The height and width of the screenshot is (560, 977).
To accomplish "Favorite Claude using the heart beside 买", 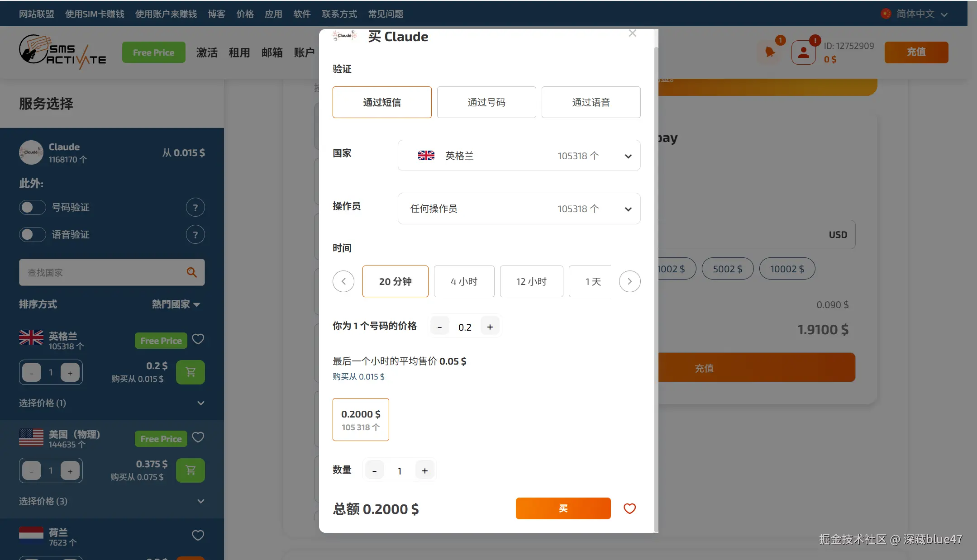I will [x=629, y=508].
